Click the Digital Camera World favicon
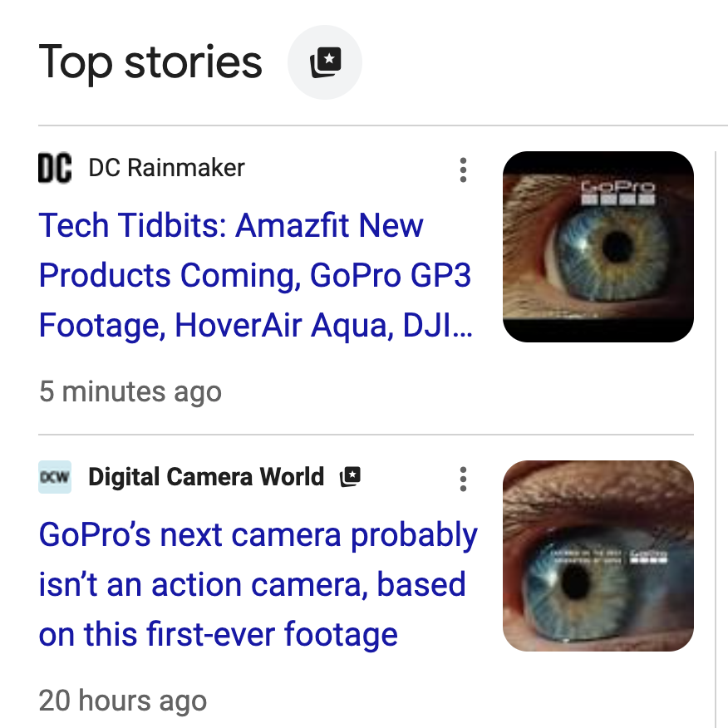 click(55, 477)
